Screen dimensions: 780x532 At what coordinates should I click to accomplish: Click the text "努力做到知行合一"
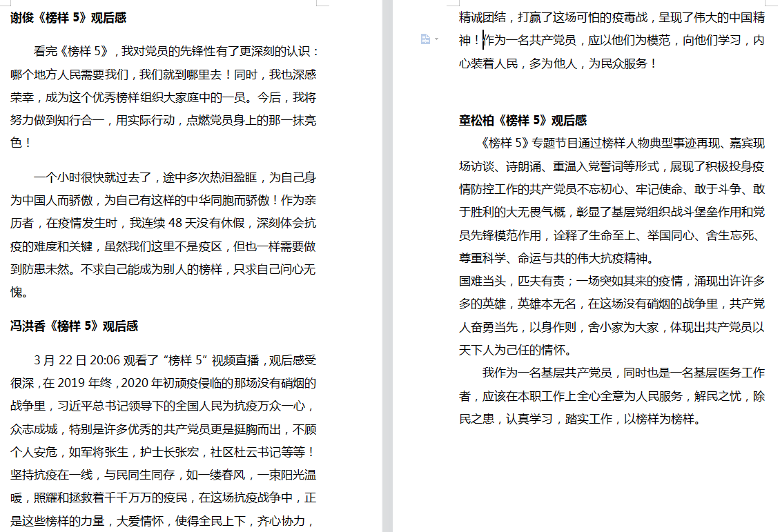click(x=57, y=120)
